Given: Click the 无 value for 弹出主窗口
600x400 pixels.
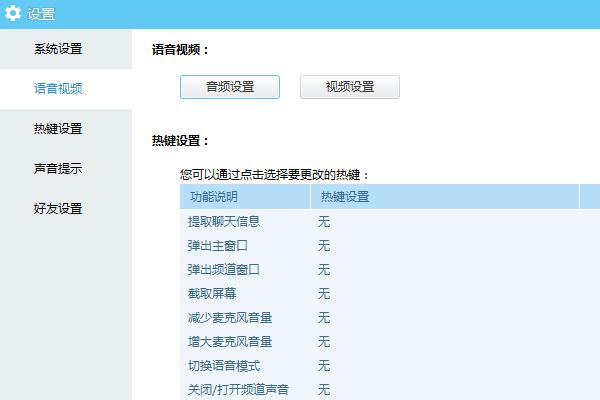Looking at the screenshot, I should point(324,245).
